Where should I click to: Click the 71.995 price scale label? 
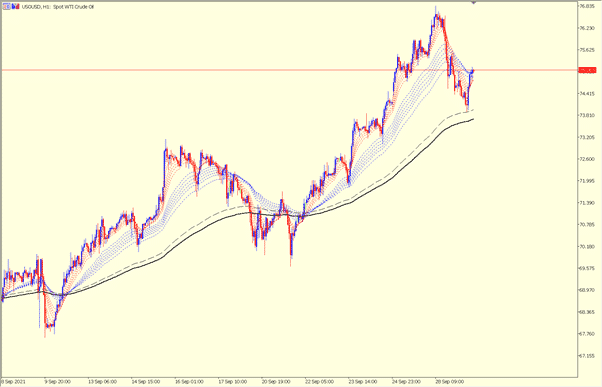pos(587,181)
